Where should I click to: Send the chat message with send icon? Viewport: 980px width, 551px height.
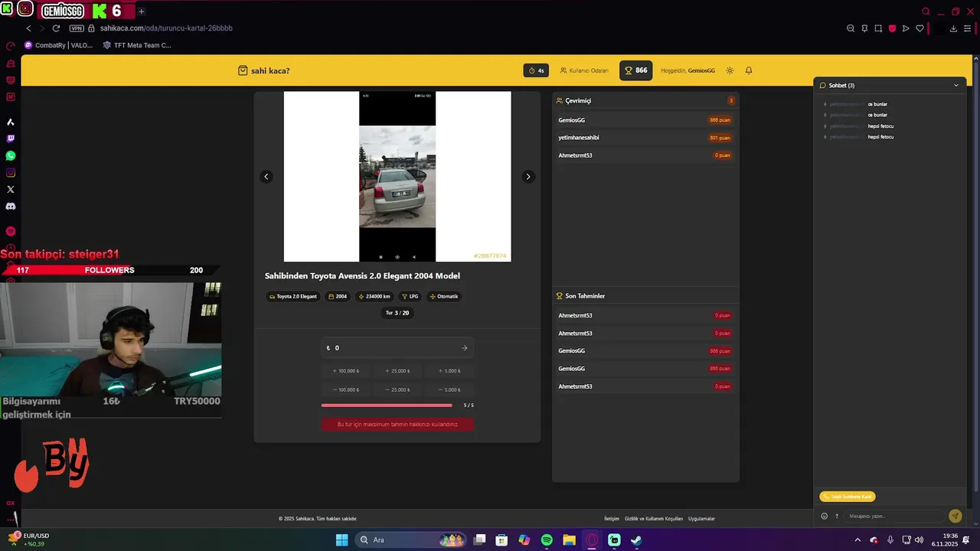pyautogui.click(x=955, y=516)
